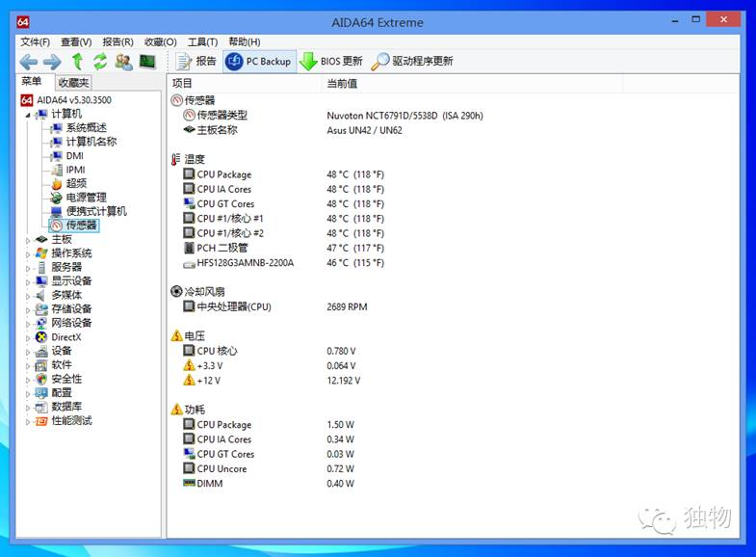The height and width of the screenshot is (557, 756).
Task: Click the 当前值 column header
Action: pyautogui.click(x=342, y=83)
